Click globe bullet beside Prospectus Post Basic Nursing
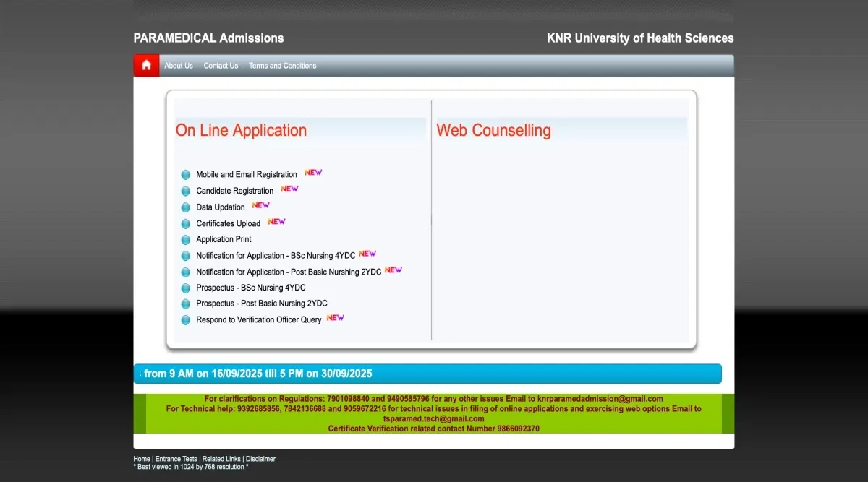Viewport: 868px width, 482px height. coord(186,304)
